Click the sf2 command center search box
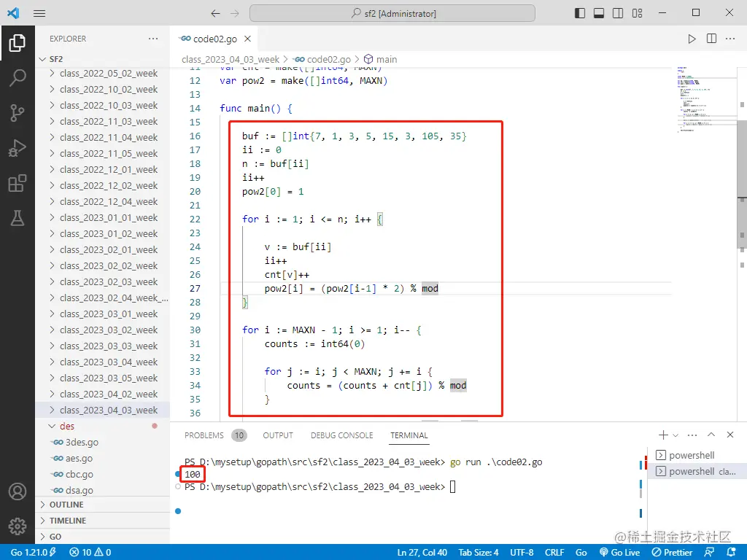Viewport: 747px width, 560px height. (392, 13)
